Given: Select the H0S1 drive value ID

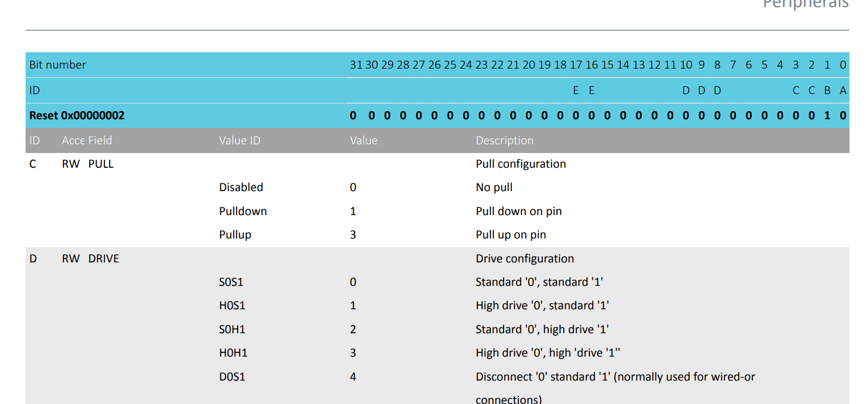Looking at the screenshot, I should click(232, 305).
